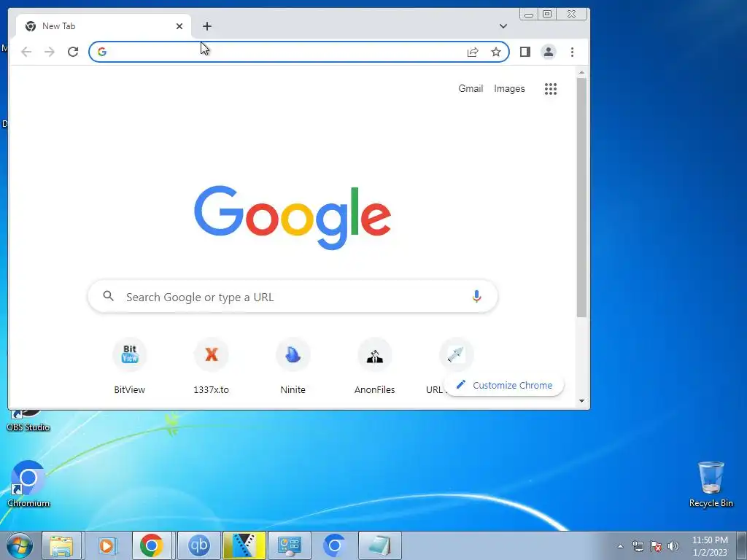Open Windows Explorer from taskbar
This screenshot has width=747, height=560.
[61, 545]
